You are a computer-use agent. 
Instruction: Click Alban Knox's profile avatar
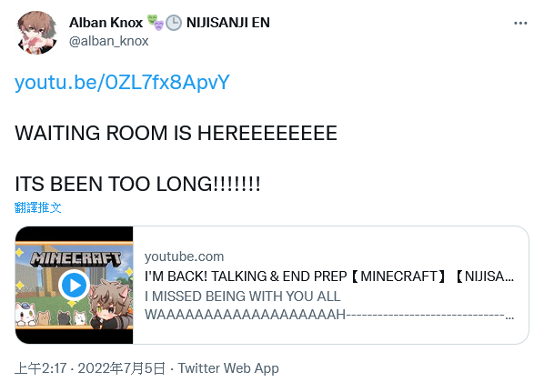click(x=37, y=33)
